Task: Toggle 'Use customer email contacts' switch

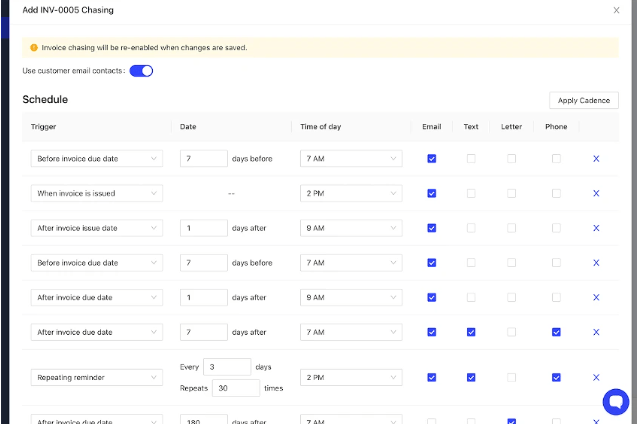Action: (x=141, y=71)
